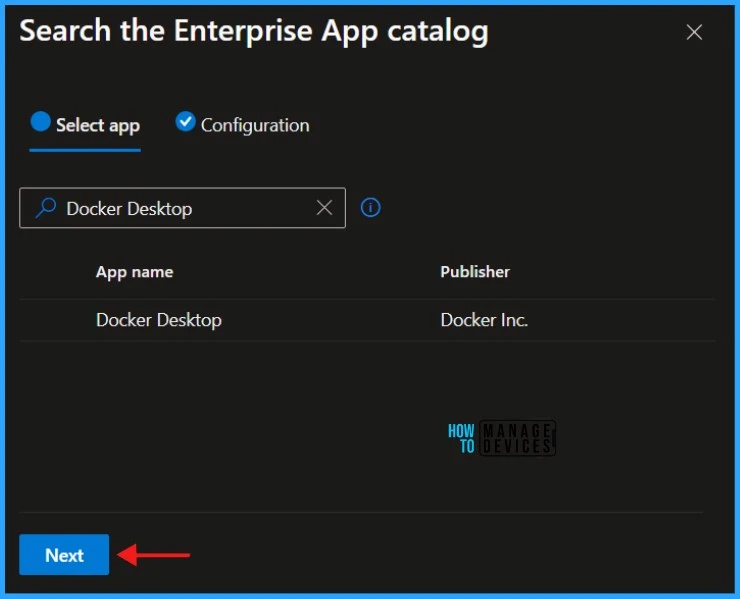Click the Docker Inc. publisher cell
The height and width of the screenshot is (599, 740).
[484, 320]
